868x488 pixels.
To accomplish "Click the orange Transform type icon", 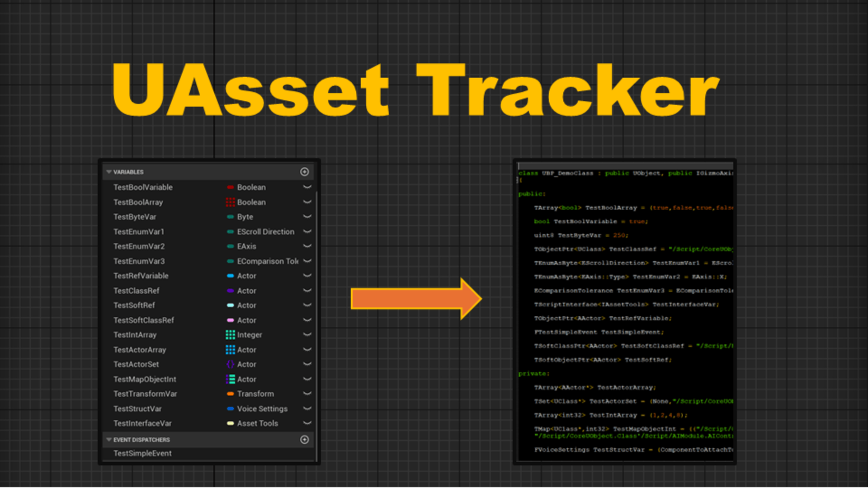I will tap(230, 394).
